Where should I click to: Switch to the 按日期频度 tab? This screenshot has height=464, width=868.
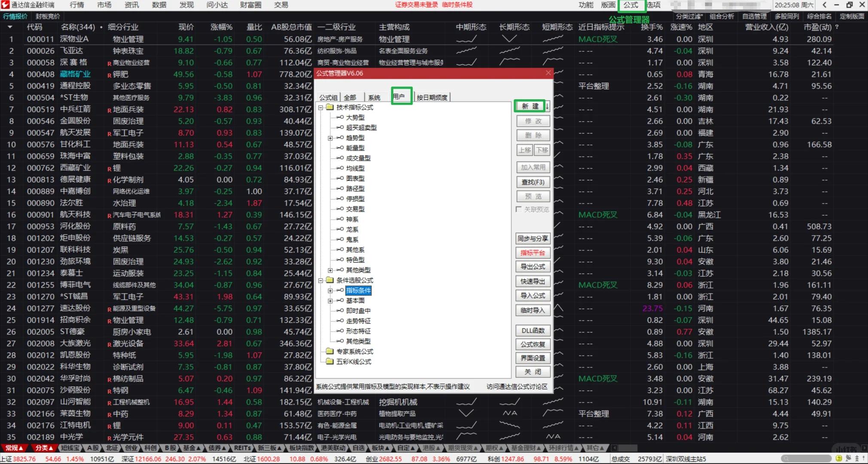pos(432,98)
